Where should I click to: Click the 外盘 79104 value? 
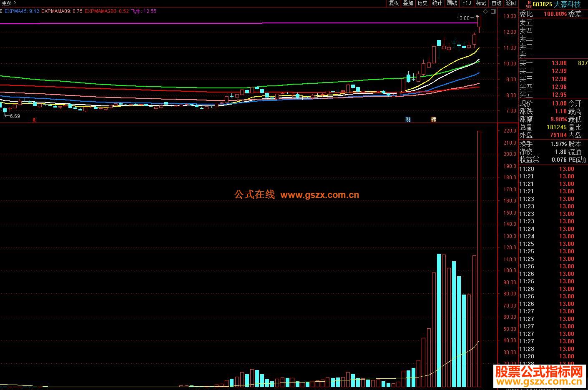click(x=558, y=135)
